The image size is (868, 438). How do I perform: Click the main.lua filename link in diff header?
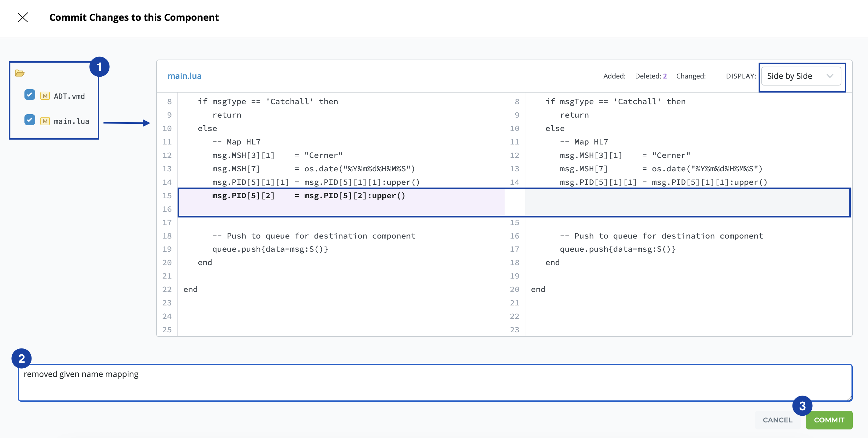[184, 76]
